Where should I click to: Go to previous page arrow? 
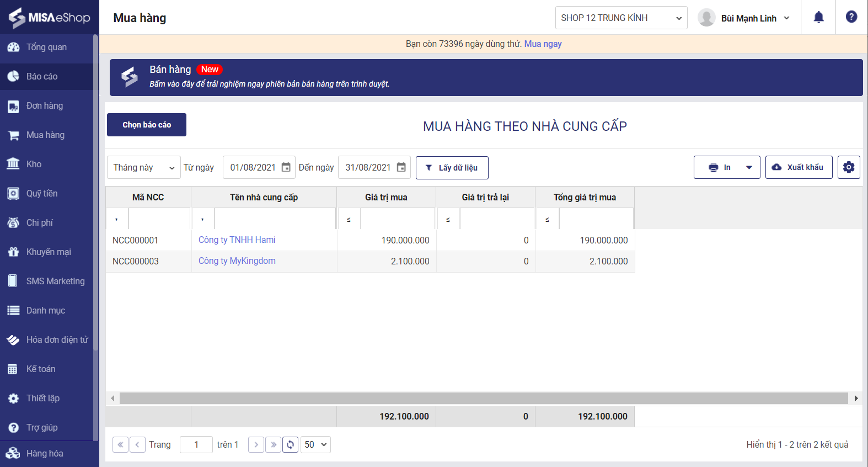point(137,444)
